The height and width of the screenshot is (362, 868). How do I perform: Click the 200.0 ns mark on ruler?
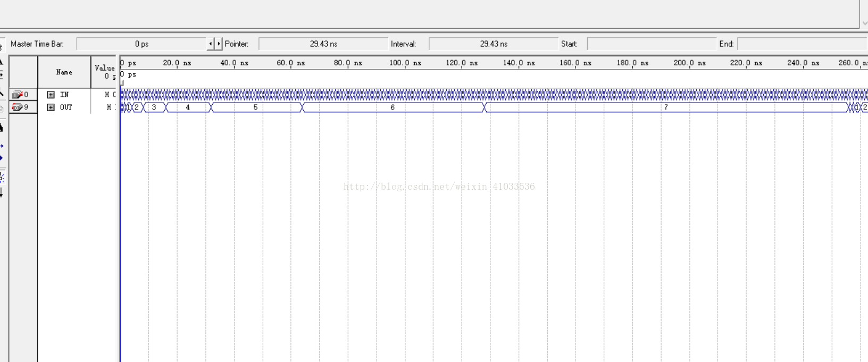(x=690, y=63)
